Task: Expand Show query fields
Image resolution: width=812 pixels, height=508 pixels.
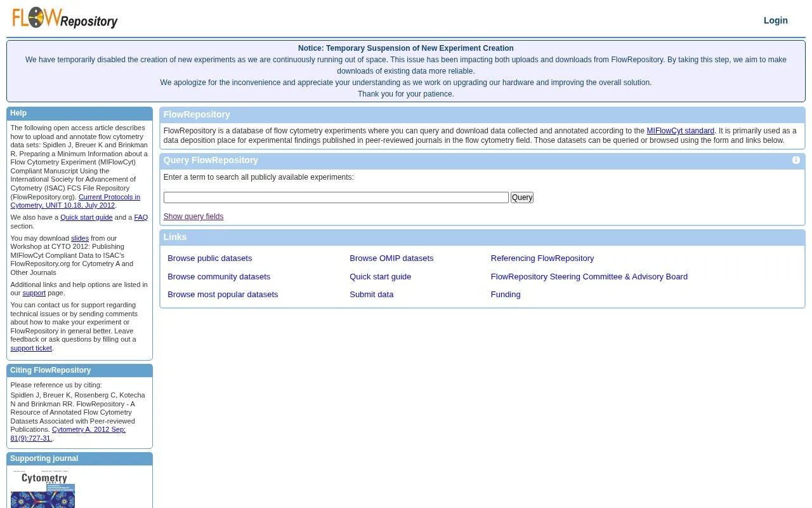Action: (193, 217)
